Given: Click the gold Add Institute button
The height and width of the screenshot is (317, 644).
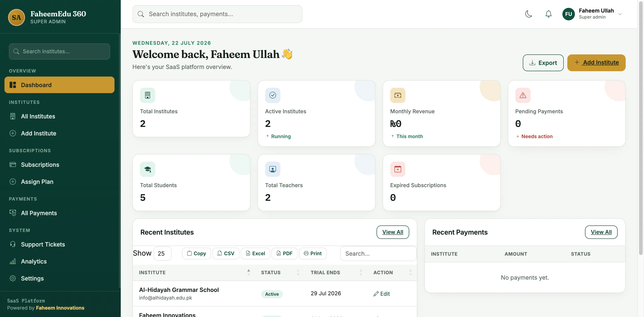Looking at the screenshot, I should (x=596, y=62).
